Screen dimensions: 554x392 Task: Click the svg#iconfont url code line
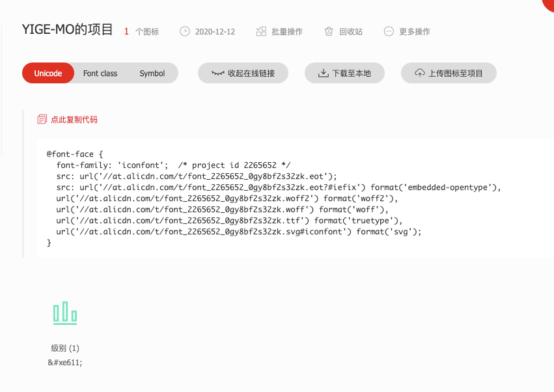(239, 232)
